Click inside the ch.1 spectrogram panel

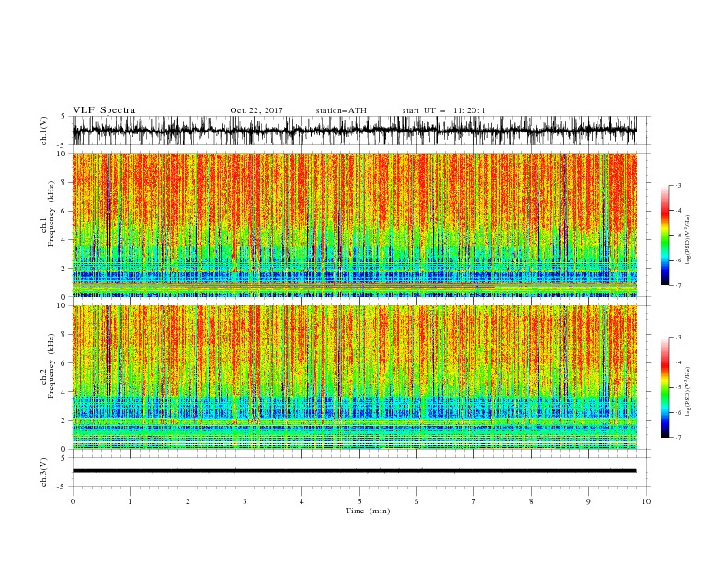(354, 224)
